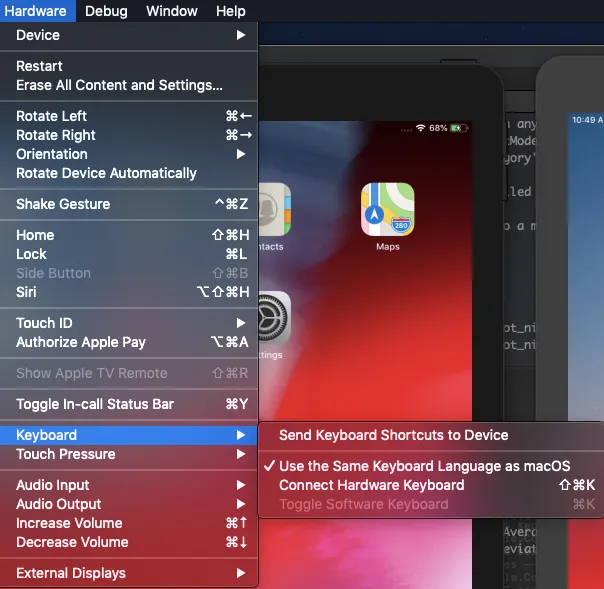604x589 pixels.
Task: Choose Restart from Hardware menu
Action: point(129,66)
